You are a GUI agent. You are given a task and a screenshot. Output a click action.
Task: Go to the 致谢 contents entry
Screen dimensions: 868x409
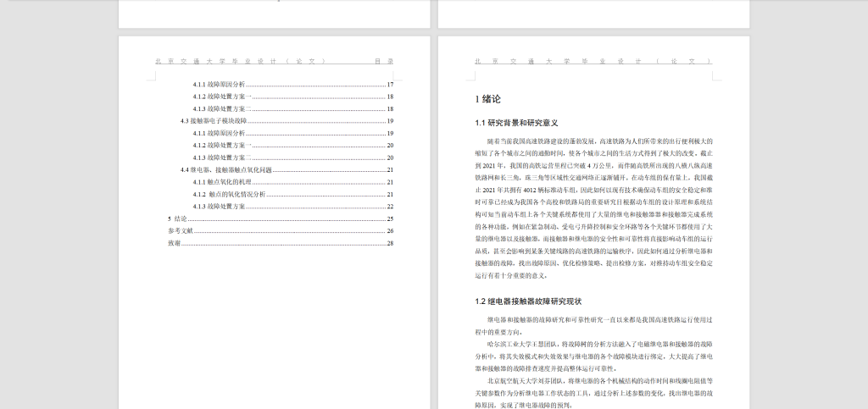174,243
